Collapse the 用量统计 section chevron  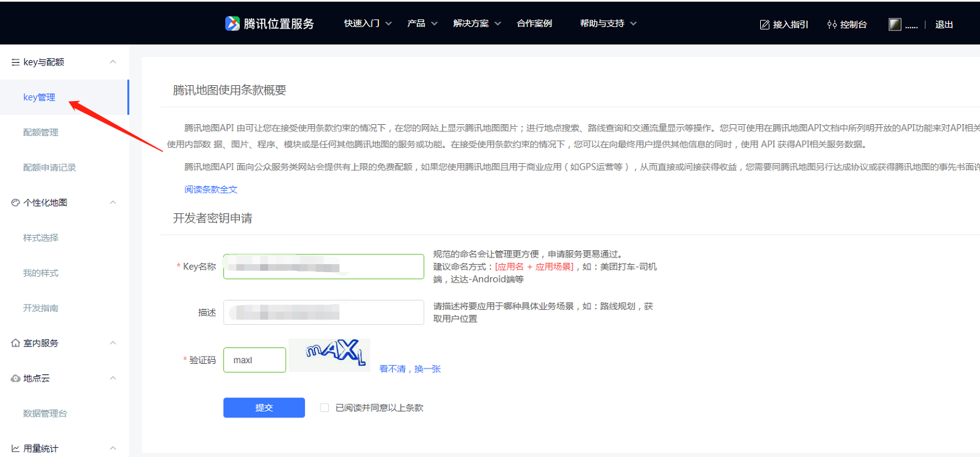[x=113, y=448]
